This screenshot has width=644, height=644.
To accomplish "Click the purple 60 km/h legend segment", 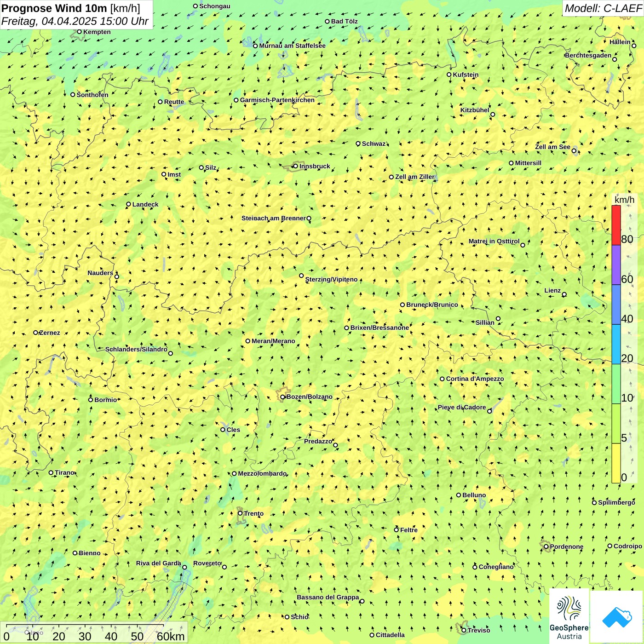I will pos(616,265).
